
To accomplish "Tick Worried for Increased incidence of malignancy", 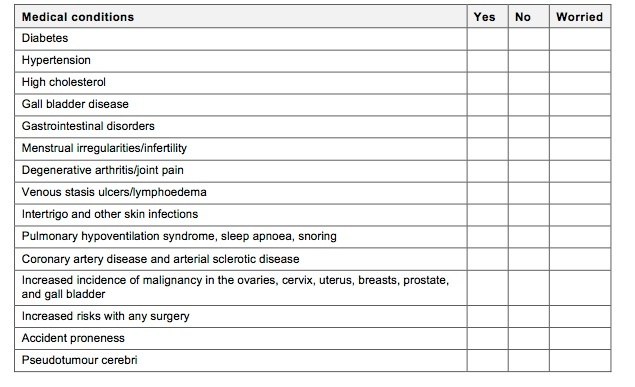I will 580,288.
